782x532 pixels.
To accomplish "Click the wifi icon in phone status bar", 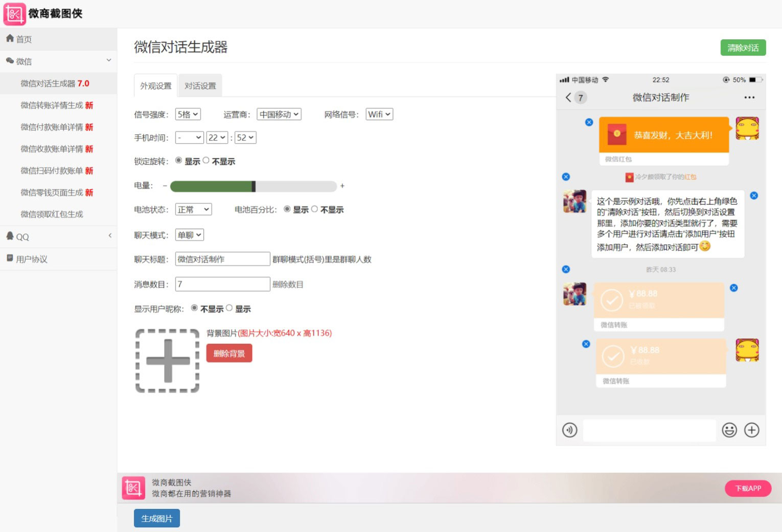I will [x=606, y=80].
